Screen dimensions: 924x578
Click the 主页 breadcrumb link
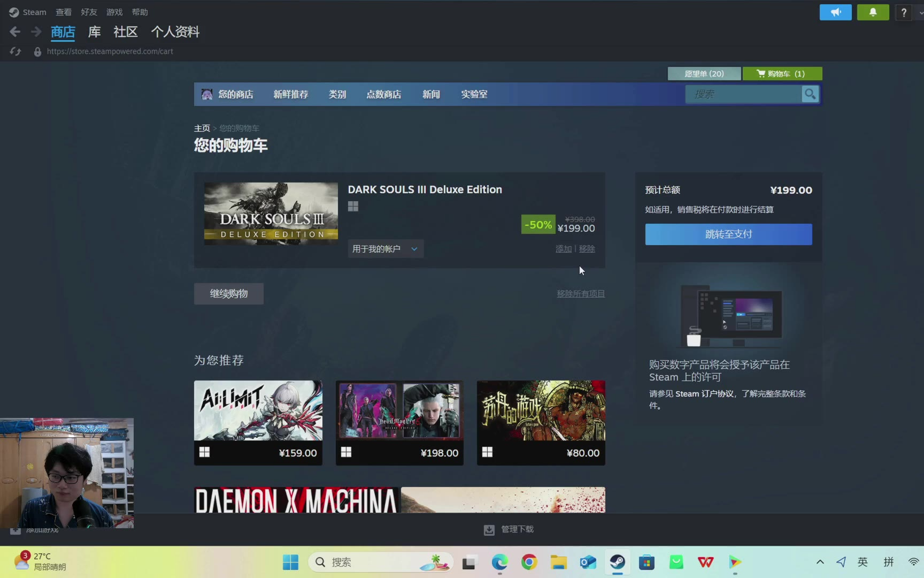point(202,128)
